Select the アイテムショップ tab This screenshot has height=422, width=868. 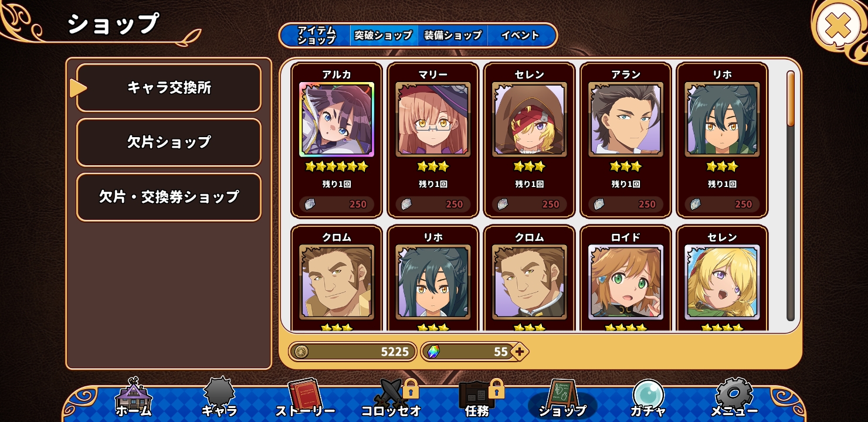point(316,35)
